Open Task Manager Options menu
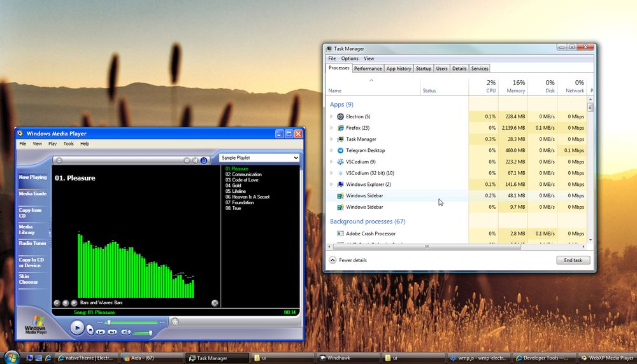This screenshot has width=637, height=364. point(349,59)
